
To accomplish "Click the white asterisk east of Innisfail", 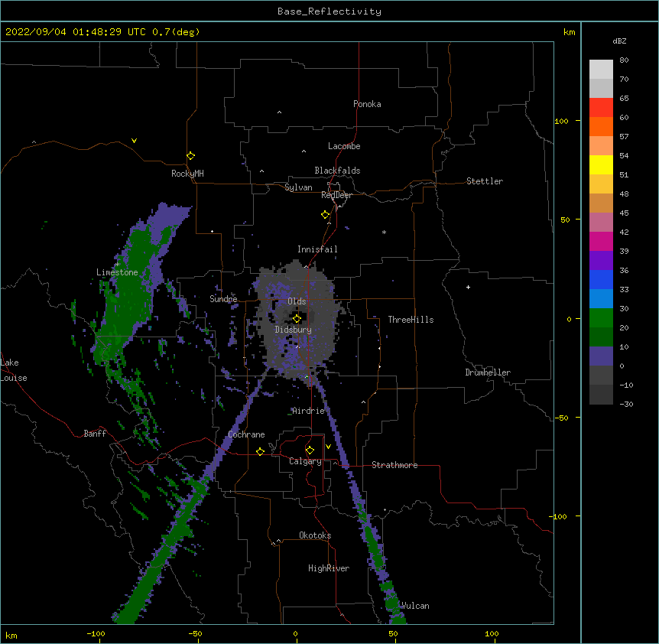I will [384, 232].
